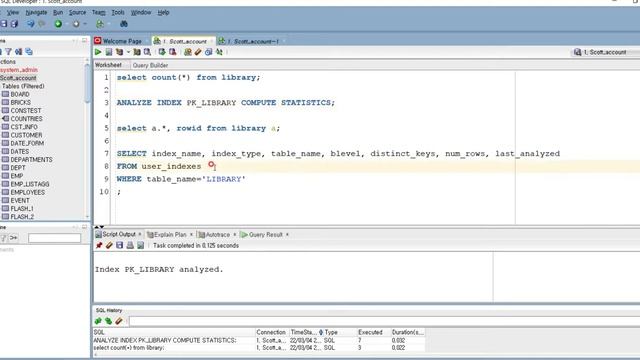
Task: Close the Query Result tab
Action: 287,234
